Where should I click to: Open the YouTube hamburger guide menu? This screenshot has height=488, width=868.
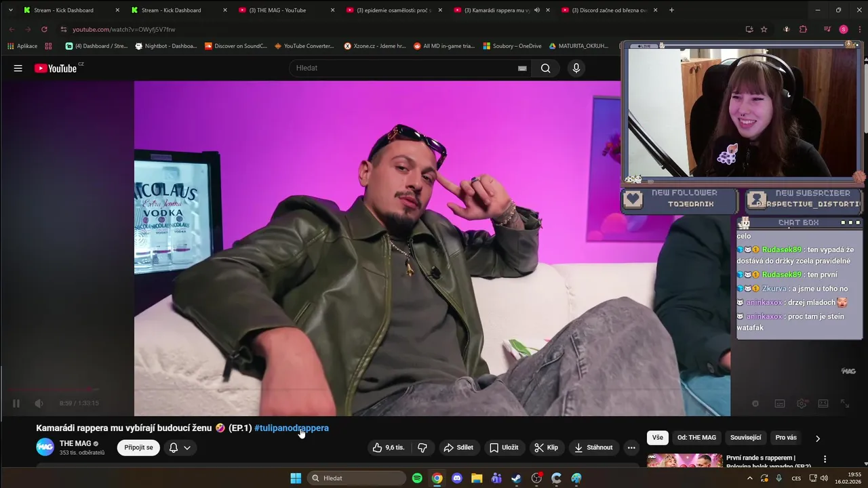pyautogui.click(x=18, y=68)
